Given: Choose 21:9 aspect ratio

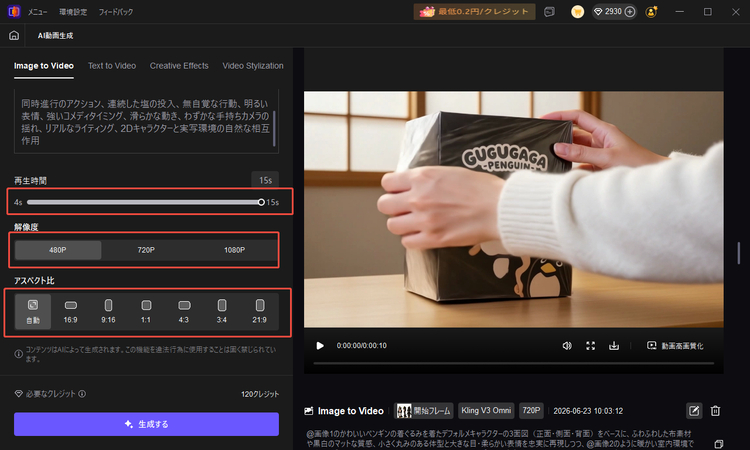Looking at the screenshot, I should (259, 311).
